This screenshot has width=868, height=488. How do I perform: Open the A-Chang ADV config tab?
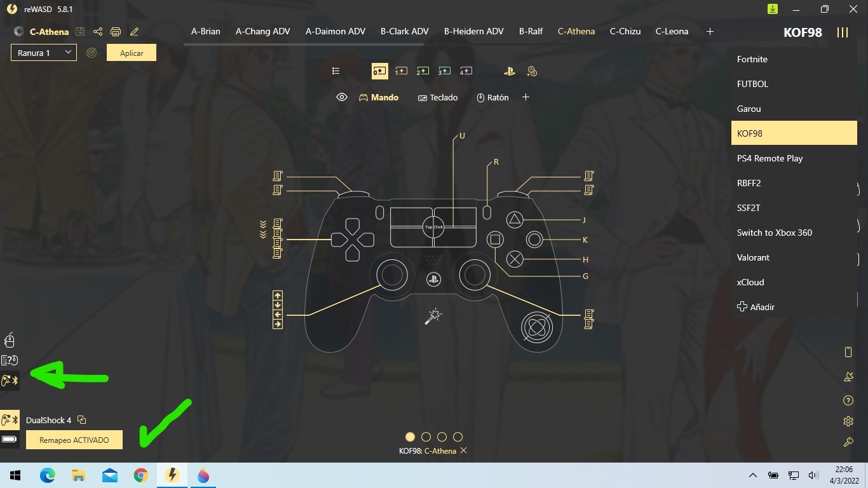point(263,31)
